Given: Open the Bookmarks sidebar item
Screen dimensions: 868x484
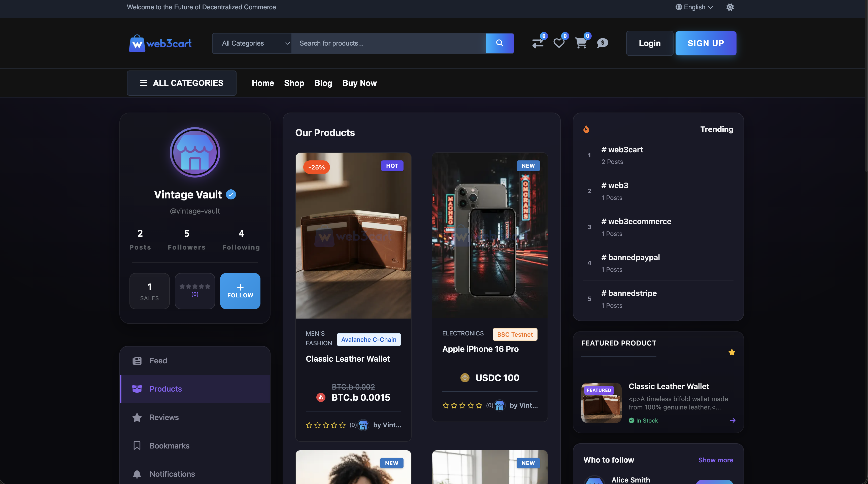Looking at the screenshot, I should pyautogui.click(x=169, y=446).
